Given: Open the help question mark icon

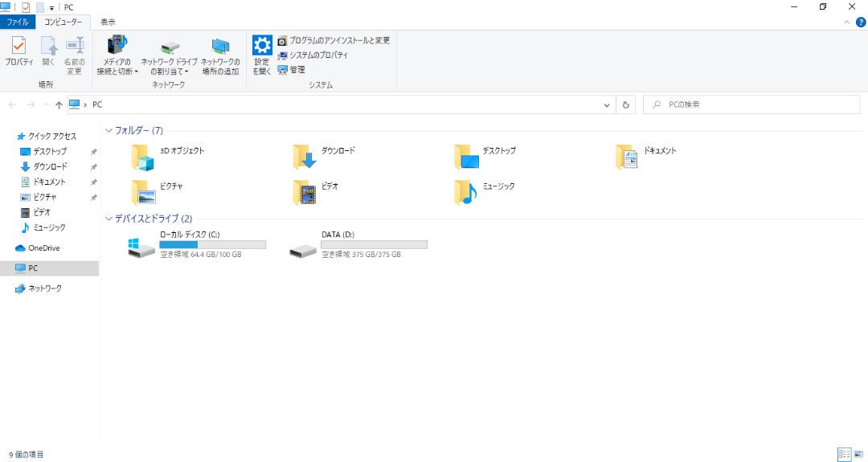Looking at the screenshot, I should point(861,22).
